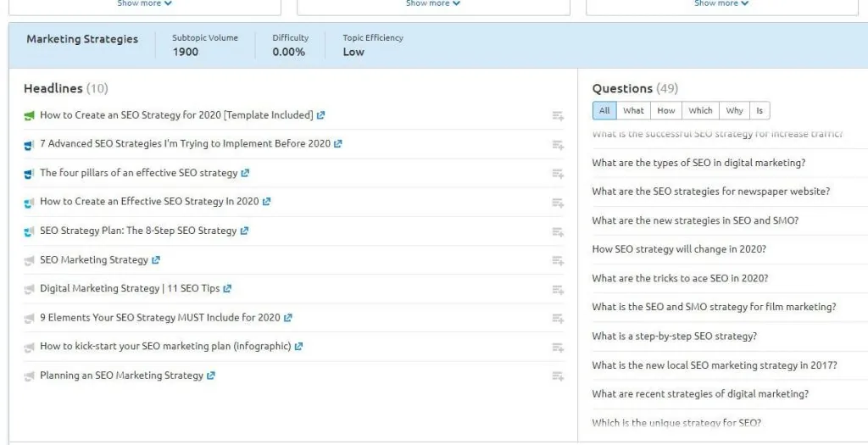The image size is (868, 445).
Task: Click the Subtopic Volume value 1900
Action: (x=186, y=52)
